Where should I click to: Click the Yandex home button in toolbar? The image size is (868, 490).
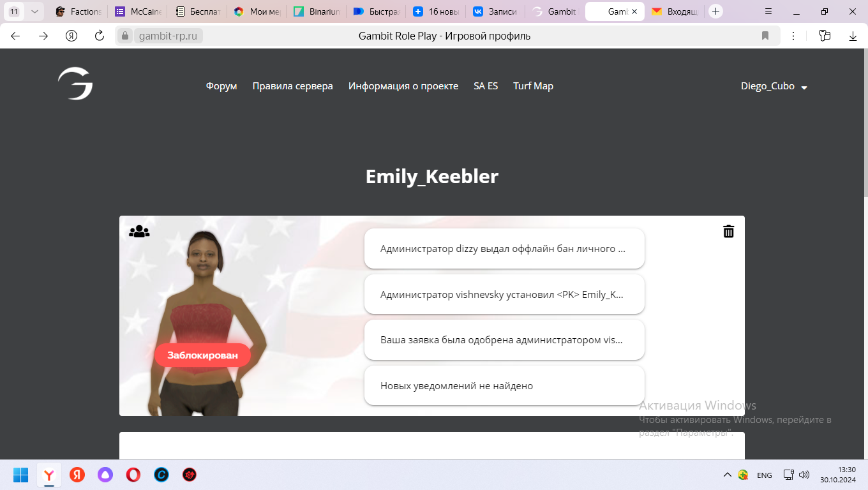pyautogui.click(x=71, y=36)
